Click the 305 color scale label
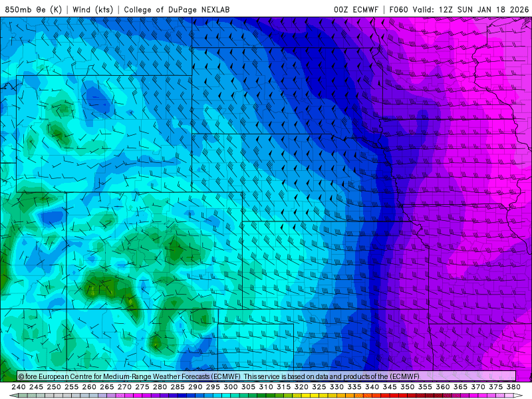532x399 pixels. tap(248, 387)
